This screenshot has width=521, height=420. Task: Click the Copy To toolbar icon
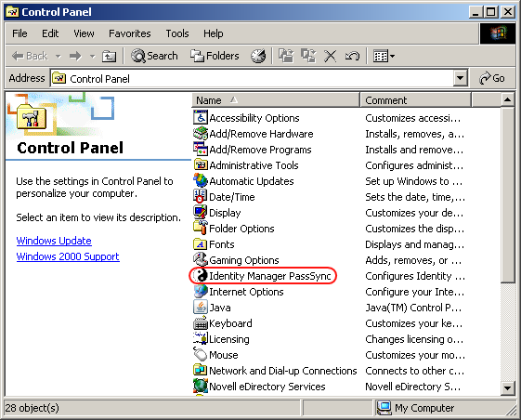tap(308, 56)
